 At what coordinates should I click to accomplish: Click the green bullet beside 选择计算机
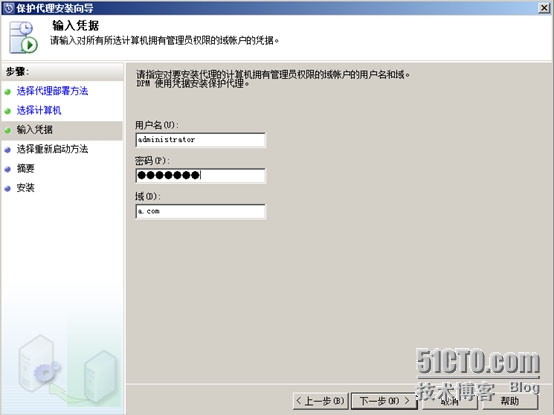(8, 111)
